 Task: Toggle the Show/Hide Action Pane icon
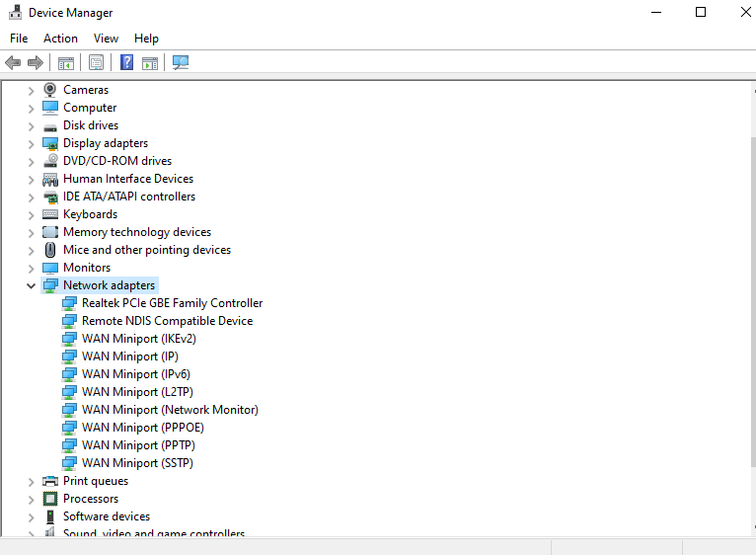pos(149,63)
